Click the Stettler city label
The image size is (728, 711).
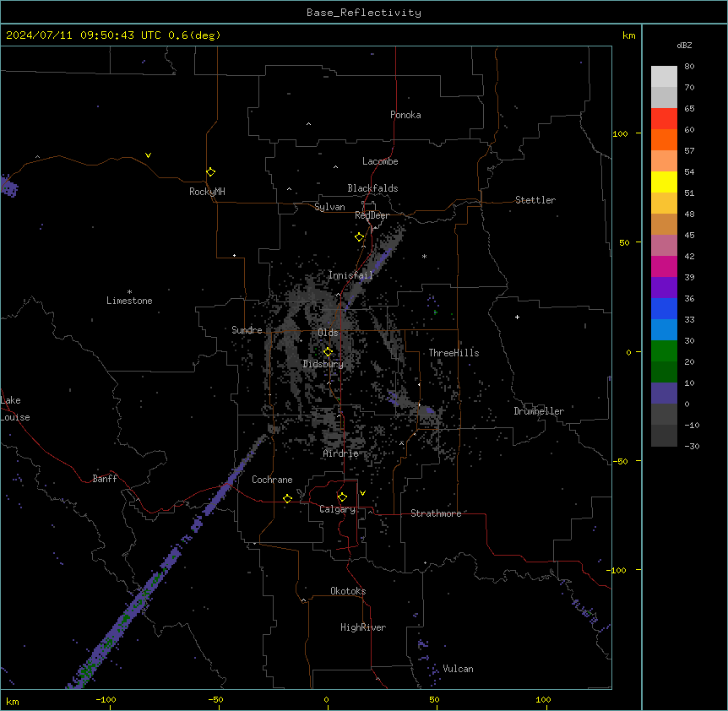tap(535, 200)
